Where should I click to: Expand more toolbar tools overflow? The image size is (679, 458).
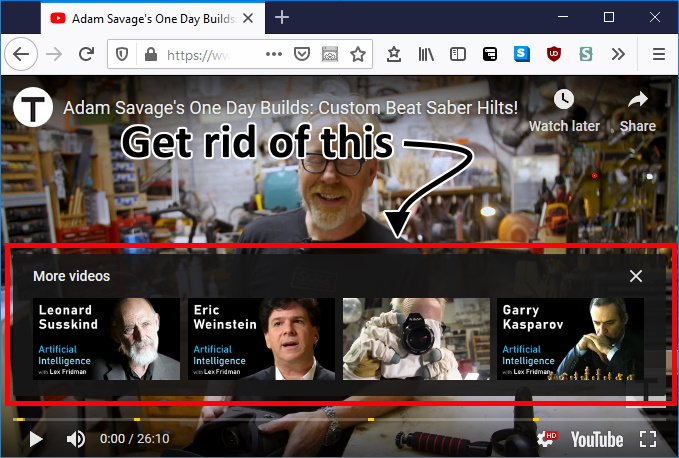tap(618, 54)
